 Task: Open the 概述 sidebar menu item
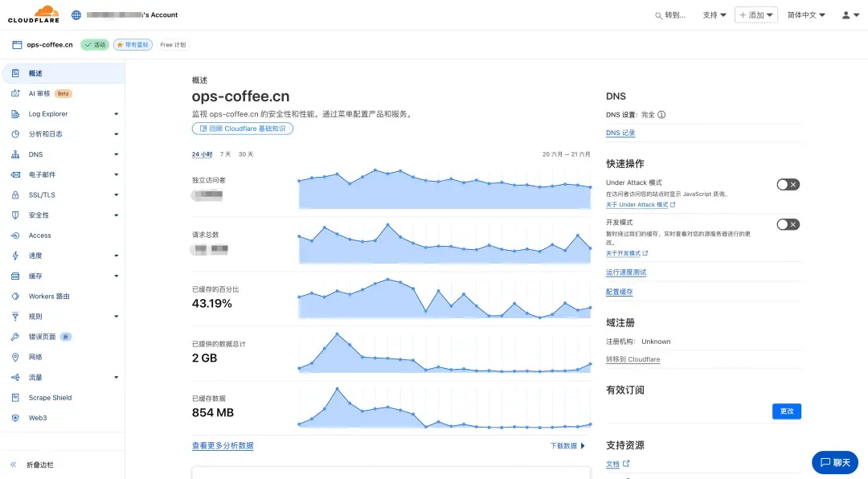pyautogui.click(x=63, y=73)
